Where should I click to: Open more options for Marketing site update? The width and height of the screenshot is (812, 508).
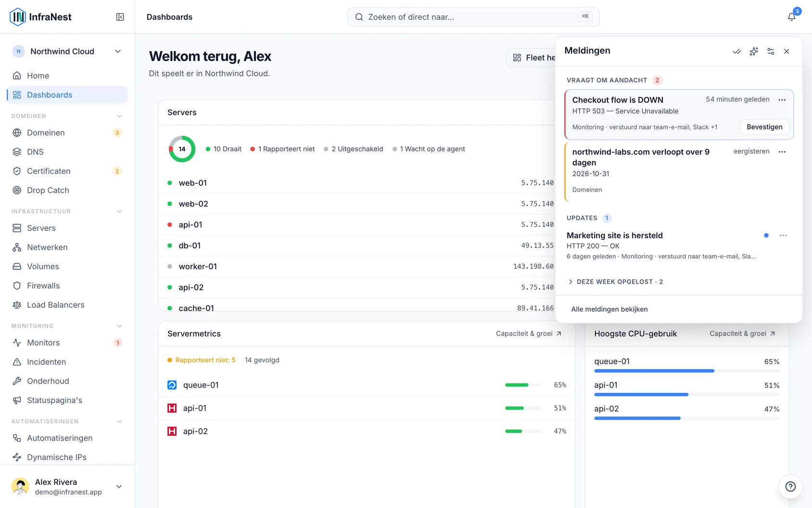(783, 235)
